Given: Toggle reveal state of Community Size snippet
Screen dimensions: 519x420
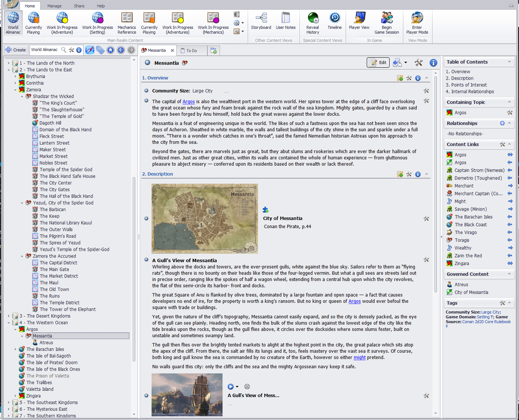Looking at the screenshot, I should pyautogui.click(x=146, y=91).
